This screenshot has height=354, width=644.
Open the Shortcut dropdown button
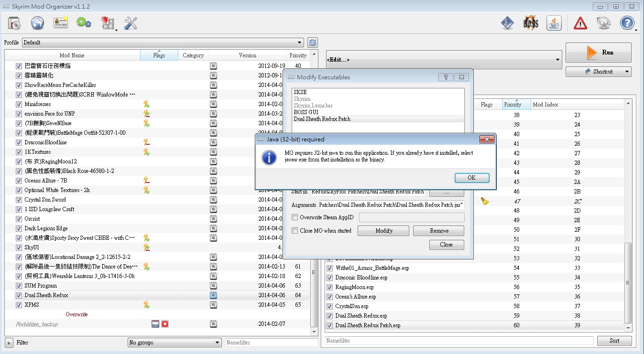598,72
